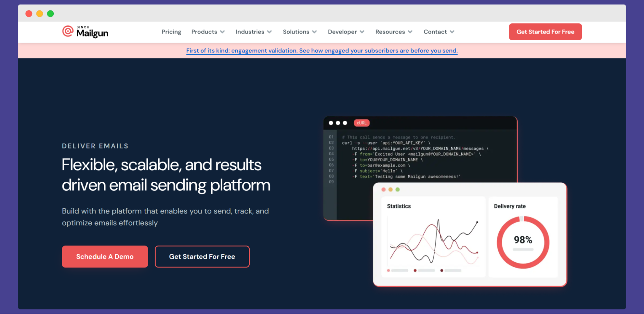The height and width of the screenshot is (314, 644).
Task: Click Schedule A Demo button
Action: (105, 256)
